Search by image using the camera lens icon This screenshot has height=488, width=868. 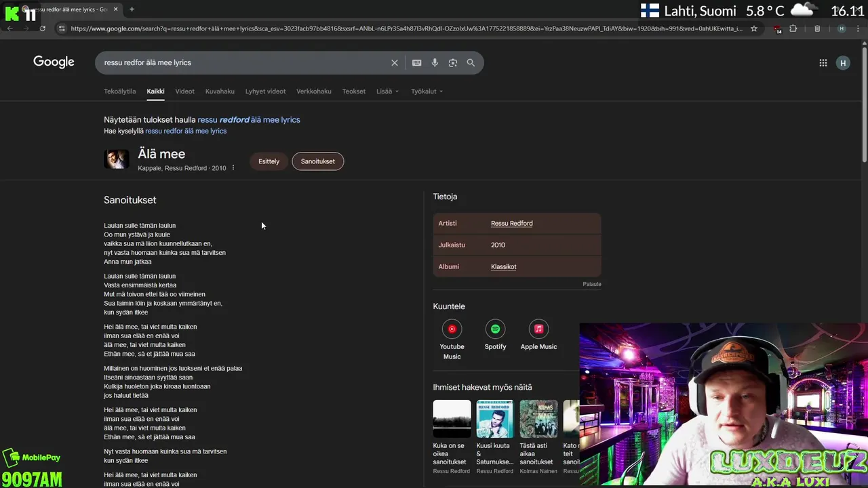point(453,62)
